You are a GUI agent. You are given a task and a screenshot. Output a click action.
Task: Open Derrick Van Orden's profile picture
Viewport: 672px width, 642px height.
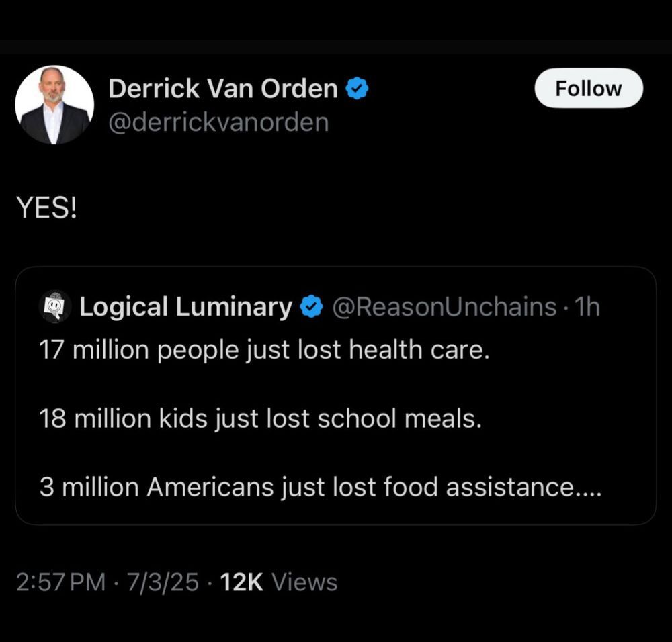[x=54, y=105]
